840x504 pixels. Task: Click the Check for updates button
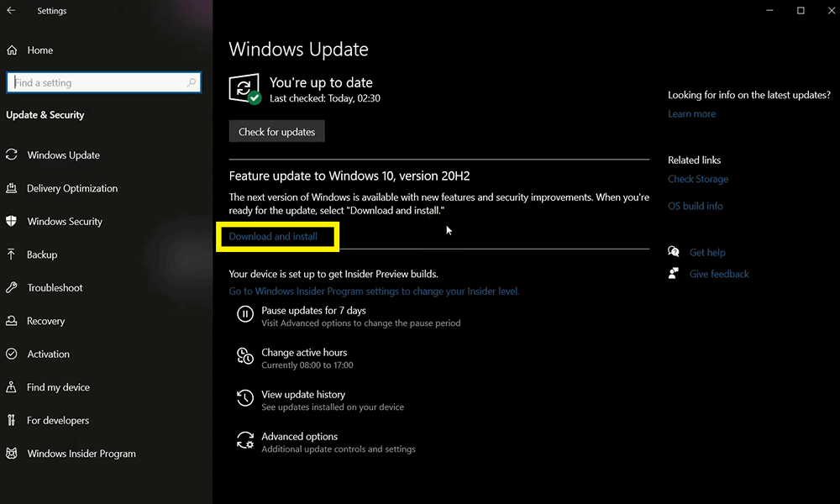click(x=276, y=131)
